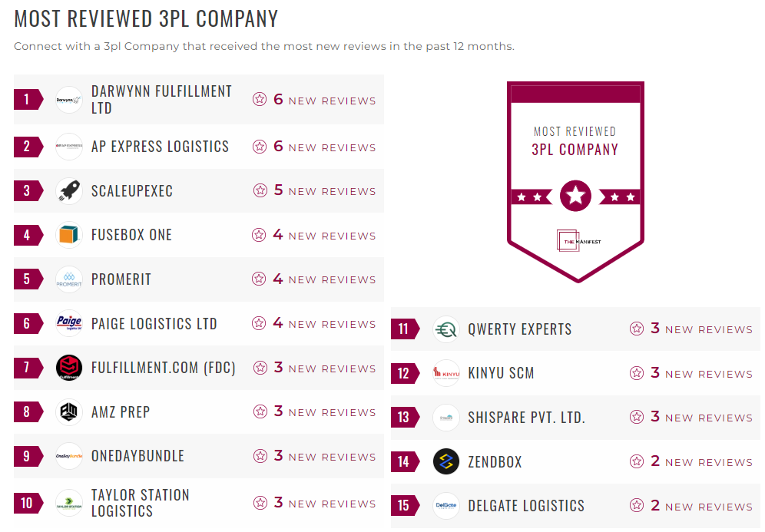Click the ScaleUpExec rocket logo
The height and width of the screenshot is (532, 765).
point(69,191)
